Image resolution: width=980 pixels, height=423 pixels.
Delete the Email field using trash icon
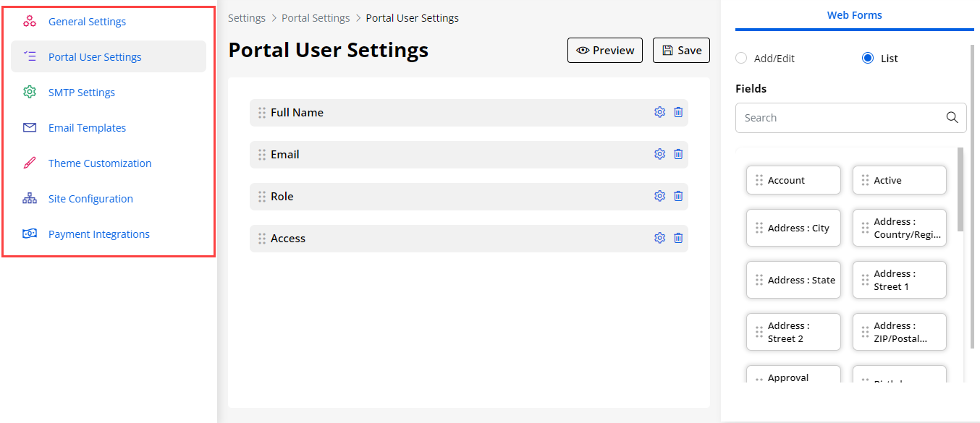[678, 154]
